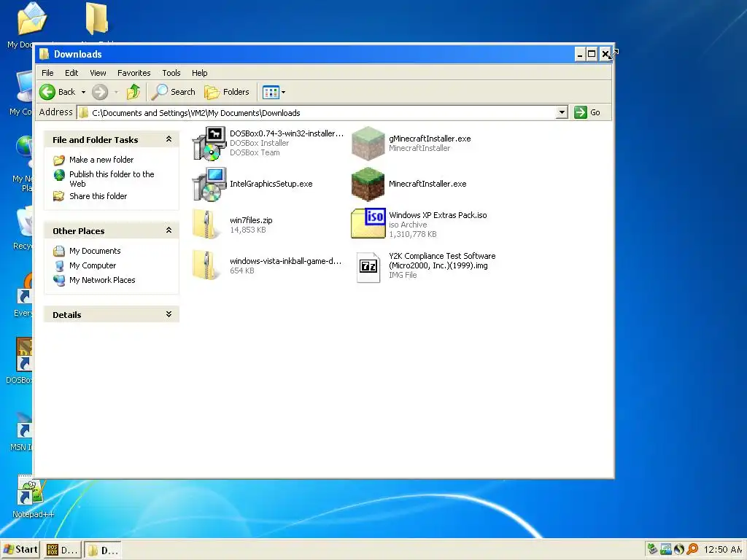747x560 pixels.
Task: Click search magnifier icon in system tray
Action: (x=692, y=549)
